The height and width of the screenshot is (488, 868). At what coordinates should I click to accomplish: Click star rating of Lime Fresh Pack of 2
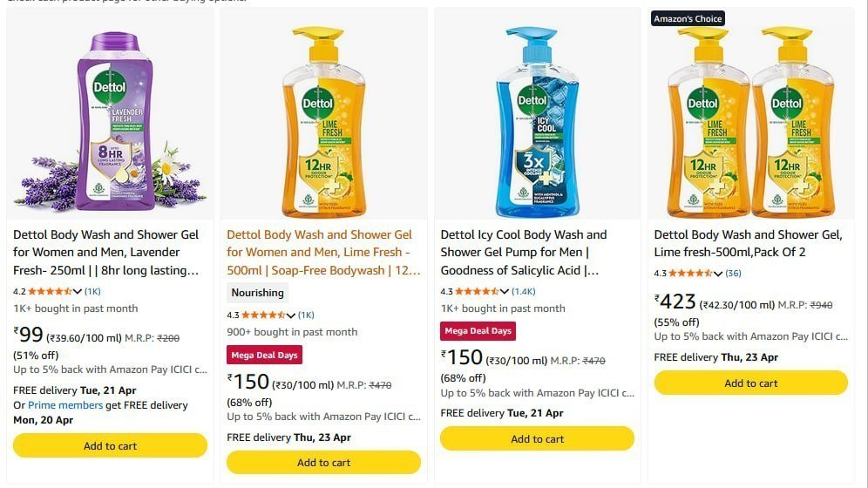click(x=692, y=274)
